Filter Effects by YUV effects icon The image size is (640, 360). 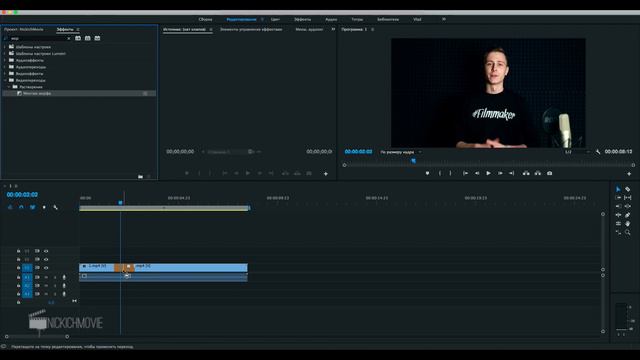(x=97, y=38)
